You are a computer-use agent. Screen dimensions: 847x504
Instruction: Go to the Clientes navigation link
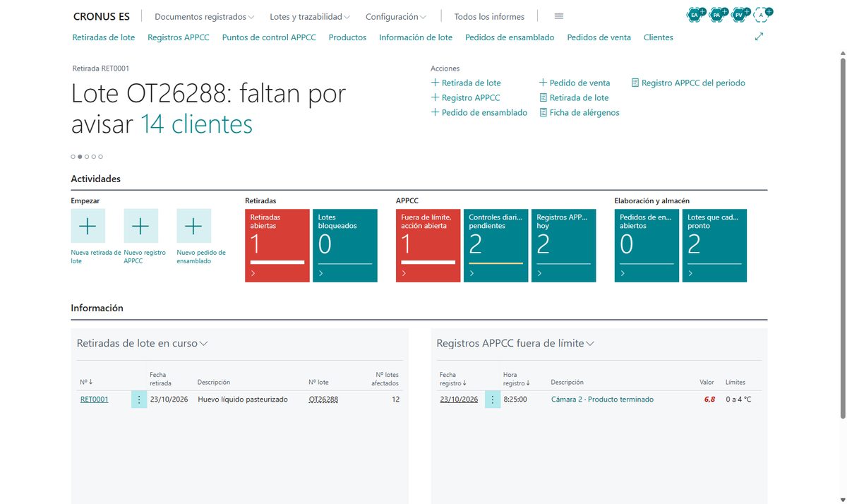coord(659,37)
